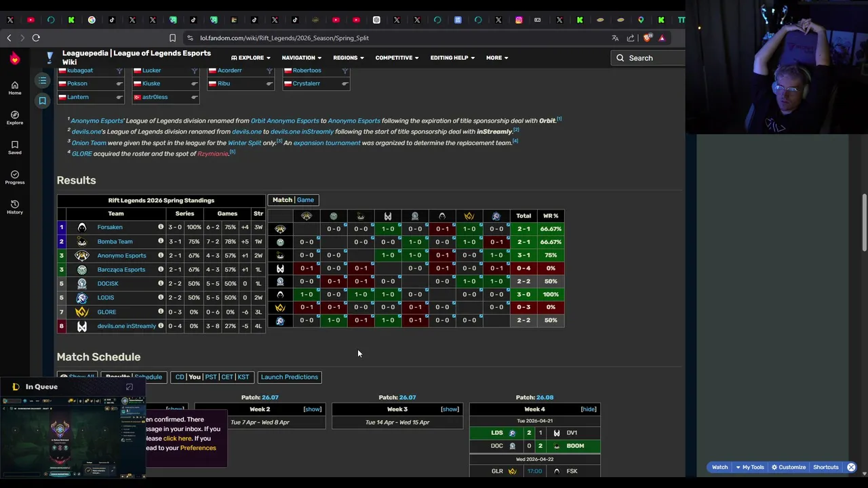Show Week 2 matches
868x488 pixels.
pos(313,409)
